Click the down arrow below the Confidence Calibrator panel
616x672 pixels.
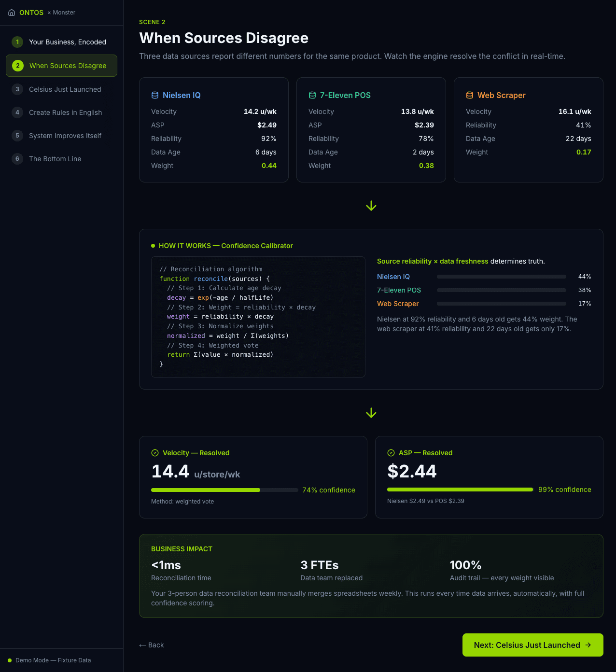pos(371,413)
